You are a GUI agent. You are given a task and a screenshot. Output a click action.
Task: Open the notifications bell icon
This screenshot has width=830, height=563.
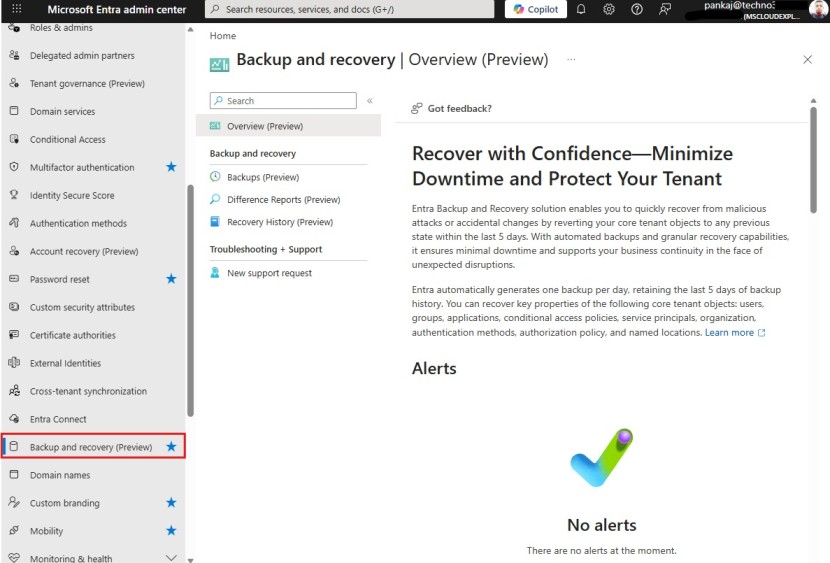[x=581, y=9]
